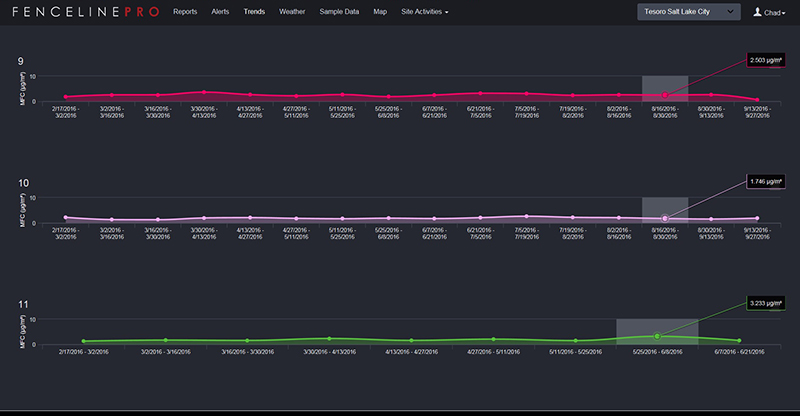Select chart 9 highlighted point for 8/16/2016 - 8/30/2016
Screen dimensions: 800x416
(x=665, y=95)
